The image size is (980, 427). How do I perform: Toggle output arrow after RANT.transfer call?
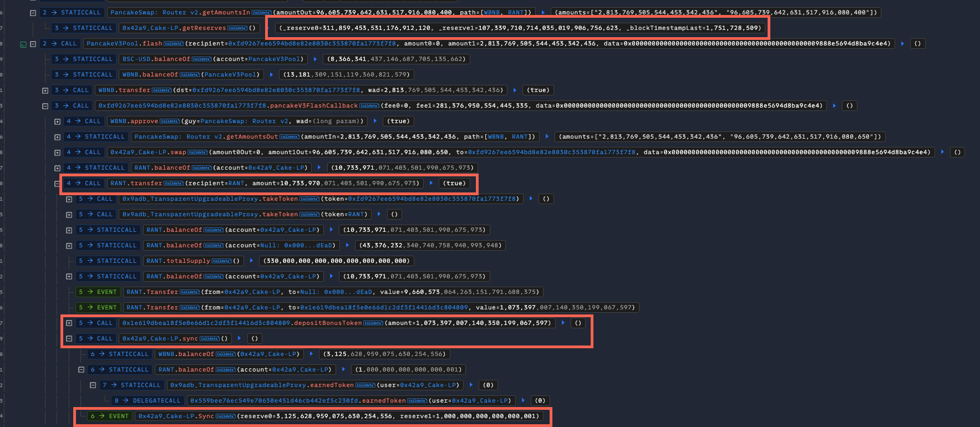pos(431,183)
